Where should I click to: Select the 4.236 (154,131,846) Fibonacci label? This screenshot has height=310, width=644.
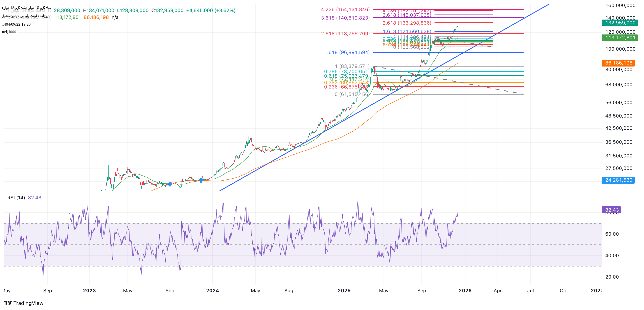pos(345,9)
